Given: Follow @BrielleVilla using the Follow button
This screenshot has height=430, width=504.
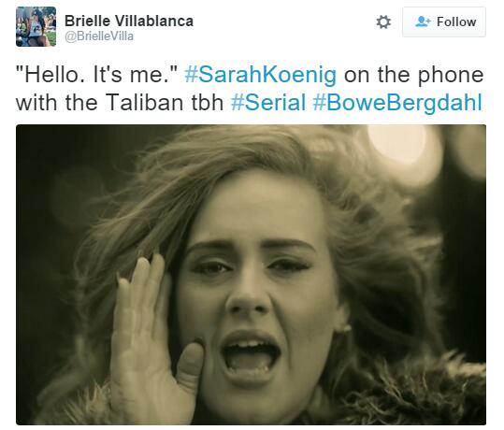Looking at the screenshot, I should (444, 21).
